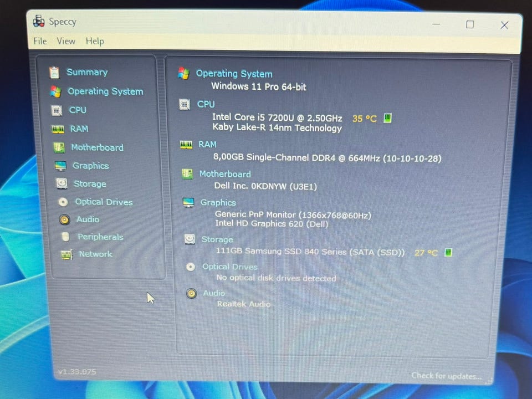The width and height of the screenshot is (532, 399).
Task: Click 'Kaby Lake-R 14nm Technology' text
Action: 277,127
